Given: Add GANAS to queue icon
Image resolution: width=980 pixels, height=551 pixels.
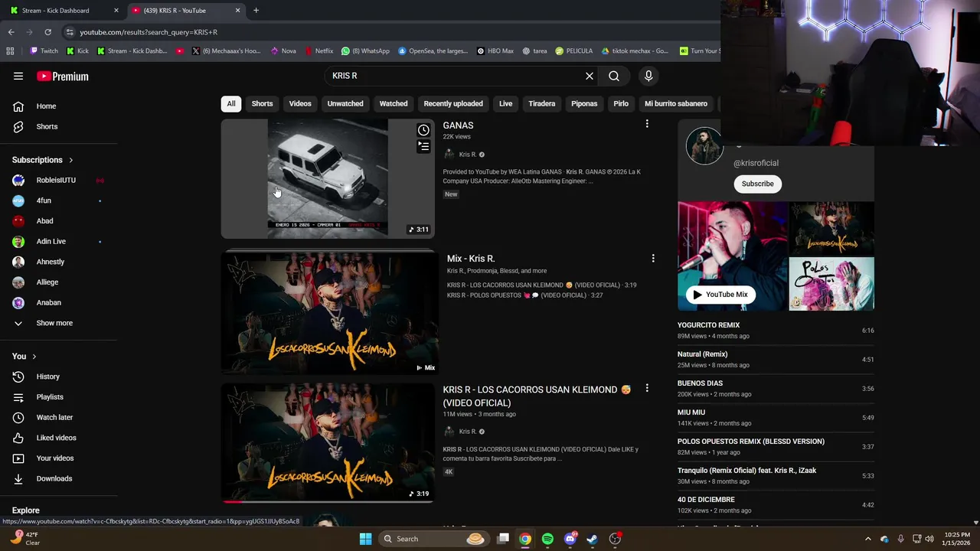Looking at the screenshot, I should tap(423, 146).
